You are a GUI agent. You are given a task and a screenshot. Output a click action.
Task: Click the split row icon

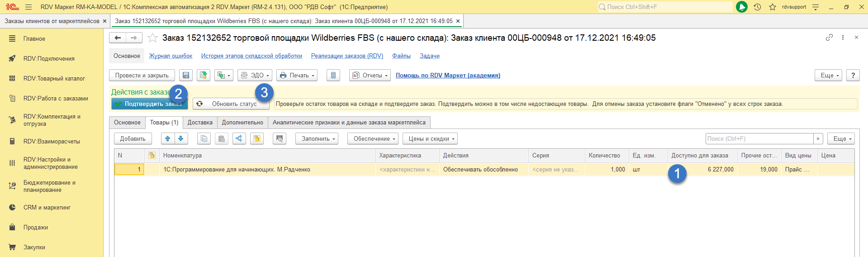[x=239, y=139]
